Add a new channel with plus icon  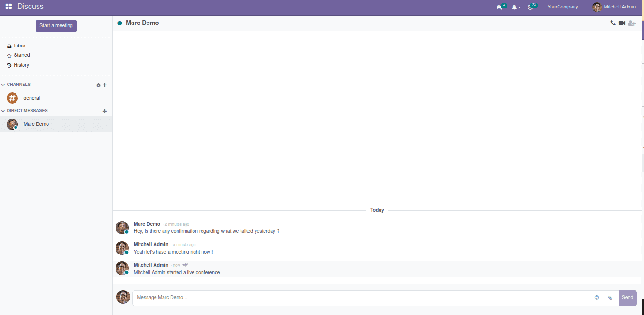(x=105, y=85)
